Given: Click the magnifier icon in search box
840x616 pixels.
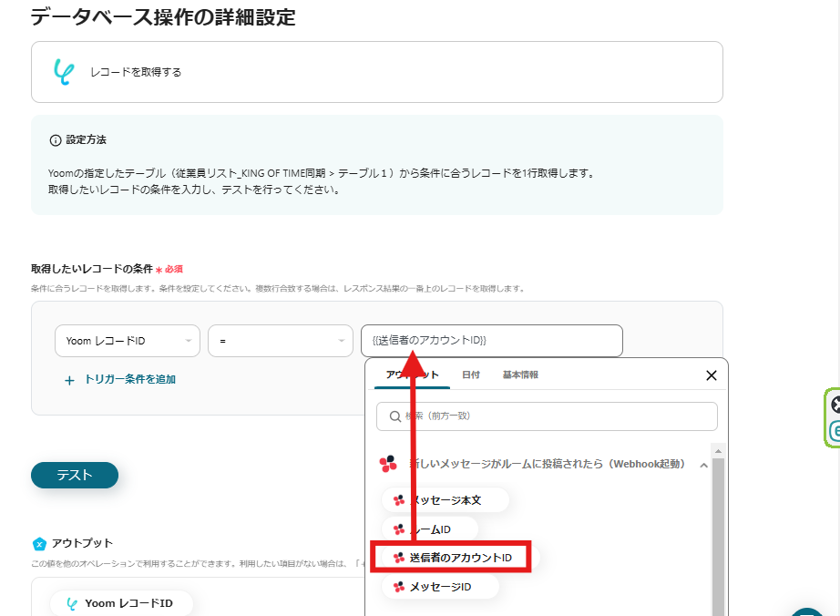Looking at the screenshot, I should [x=394, y=416].
